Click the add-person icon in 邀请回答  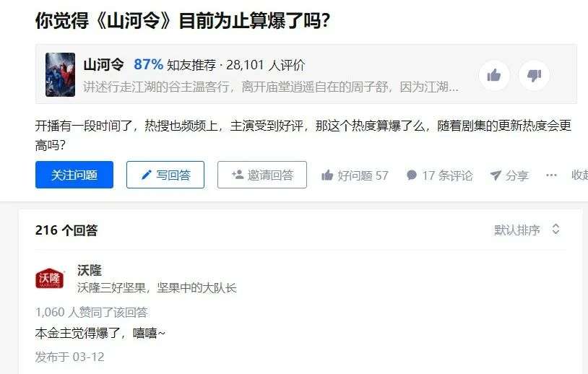[238, 174]
